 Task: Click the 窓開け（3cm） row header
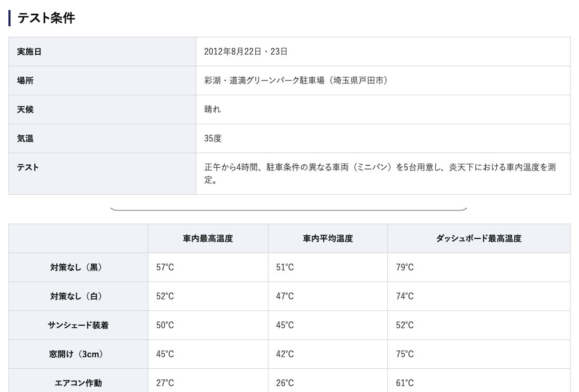[x=78, y=354]
